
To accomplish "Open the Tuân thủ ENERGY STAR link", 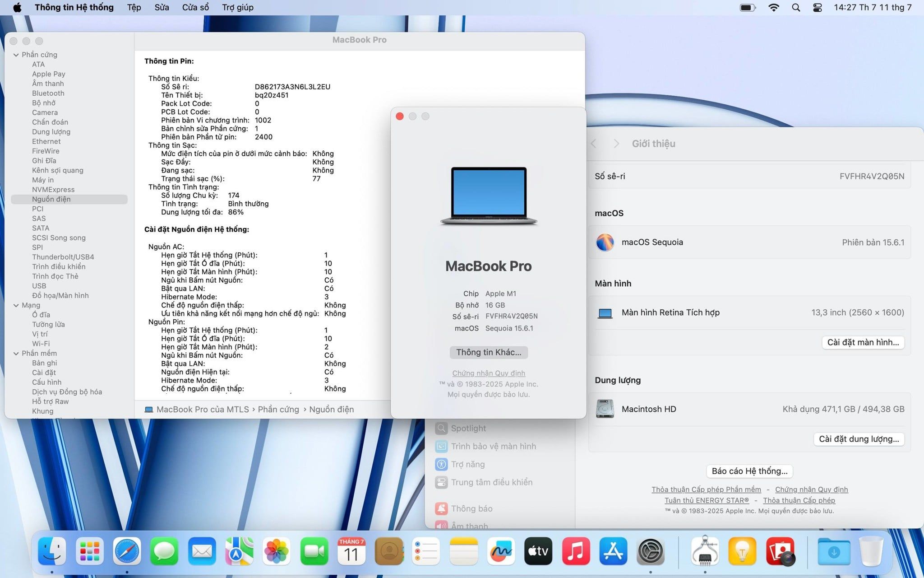I will (x=707, y=500).
